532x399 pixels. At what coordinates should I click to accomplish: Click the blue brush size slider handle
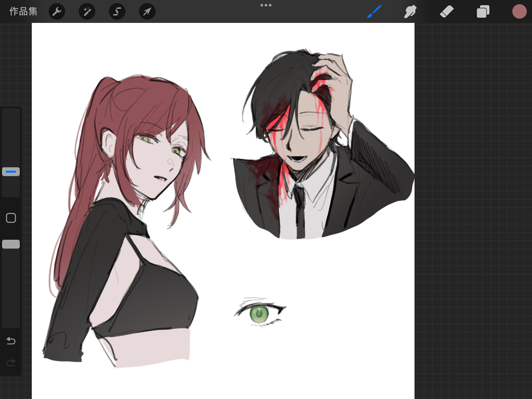(11, 172)
